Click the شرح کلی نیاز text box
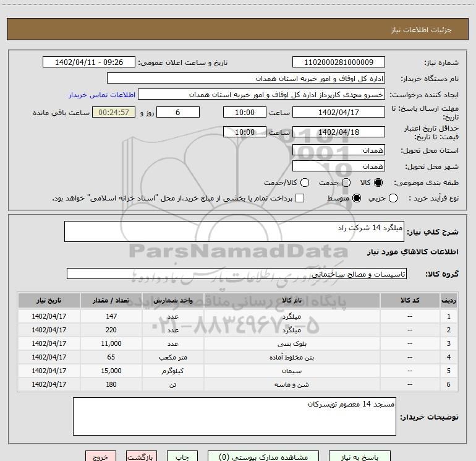 234,231
